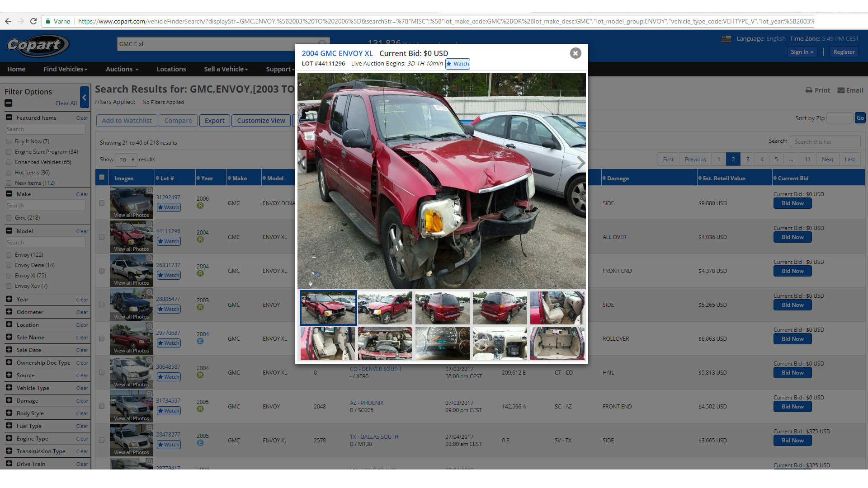The height and width of the screenshot is (488, 868).
Task: Select the second thumbnail with red SUV side view
Action: coord(385,308)
